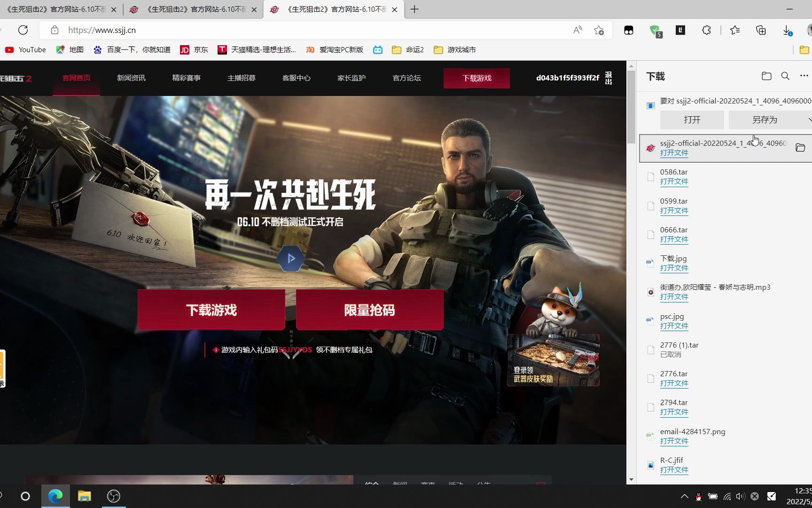
Task: Click 打开 button for the download prompt
Action: pyautogui.click(x=692, y=120)
